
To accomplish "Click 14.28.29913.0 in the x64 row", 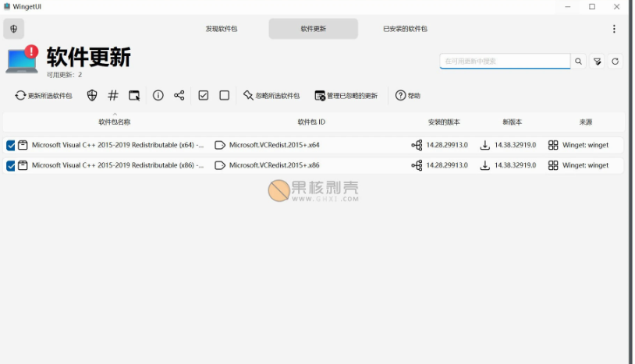I will (447, 145).
